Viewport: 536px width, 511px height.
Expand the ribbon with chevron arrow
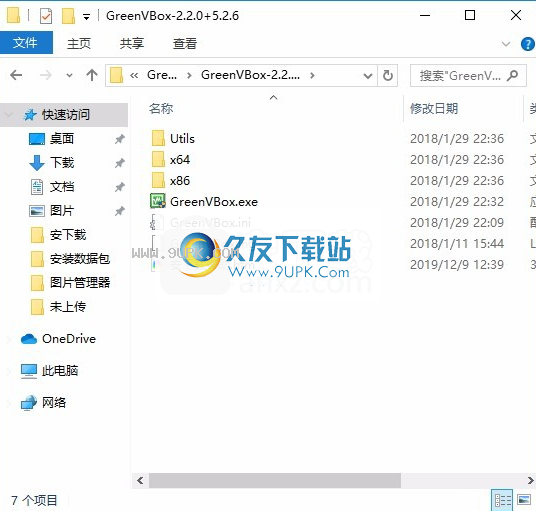(506, 44)
